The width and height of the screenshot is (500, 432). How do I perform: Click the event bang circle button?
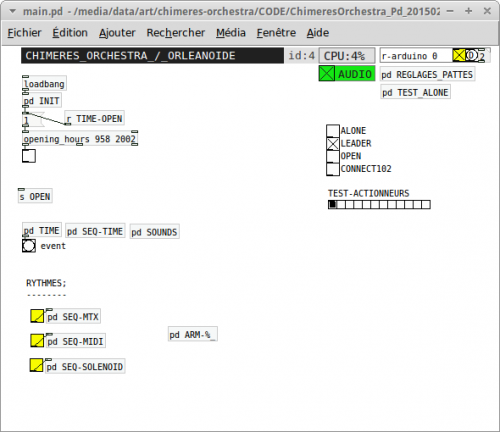coord(29,246)
